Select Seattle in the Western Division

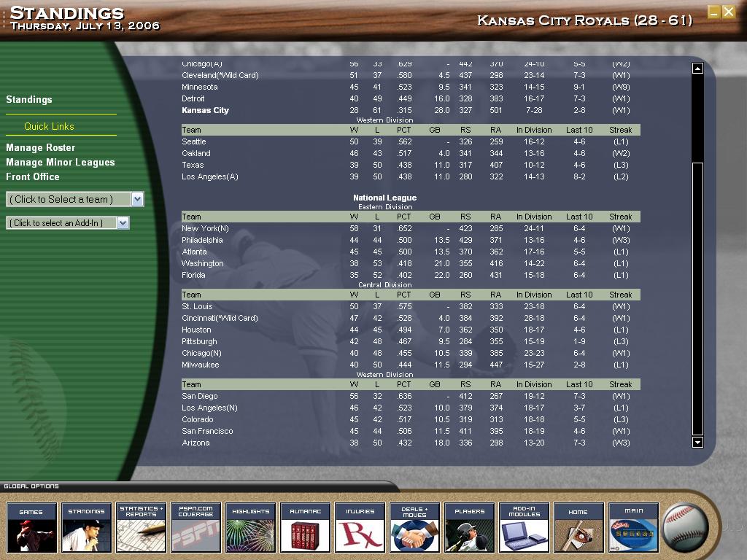coord(194,141)
